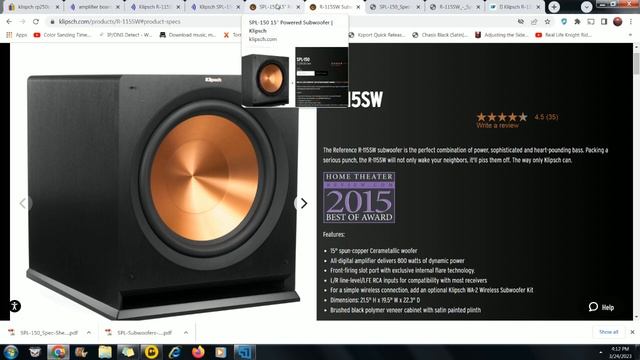Launch Firefox from the taskbar
640x360 pixels.
(198, 352)
